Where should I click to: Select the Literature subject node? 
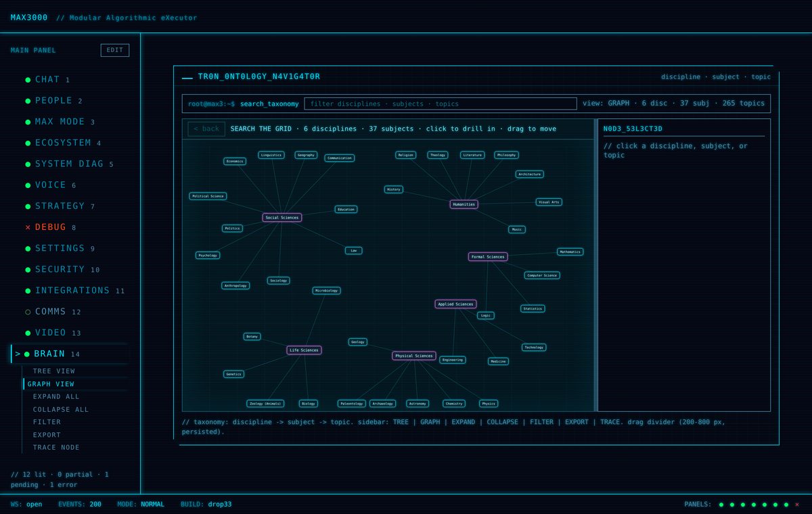(472, 155)
